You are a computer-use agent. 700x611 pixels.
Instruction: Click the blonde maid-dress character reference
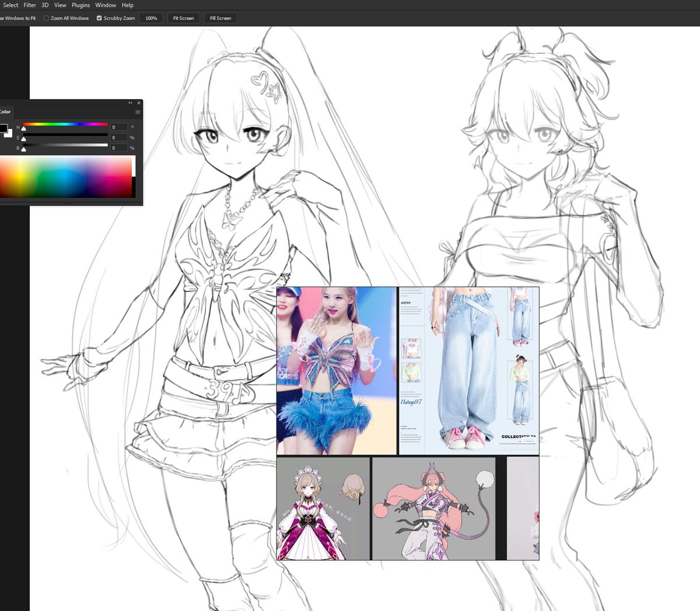323,508
